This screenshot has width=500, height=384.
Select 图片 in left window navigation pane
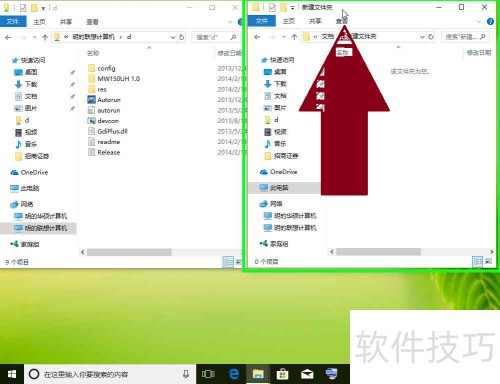point(26,108)
